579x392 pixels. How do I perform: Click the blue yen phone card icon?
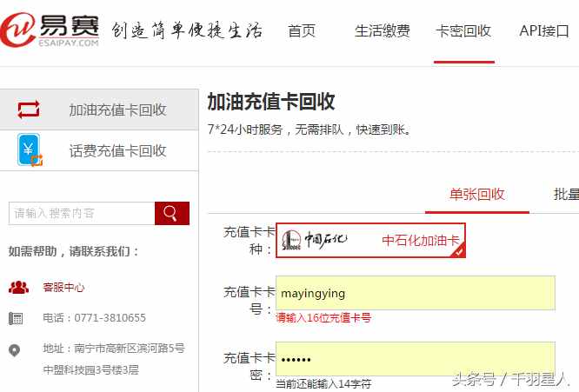30,150
